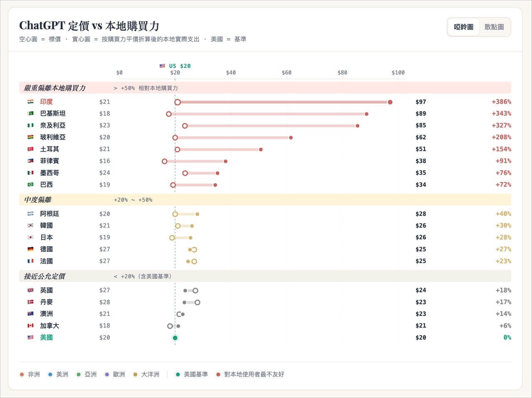Click 菲律賓 hollow circle list price marker
Screen dimensions: 532x398
coord(165,161)
